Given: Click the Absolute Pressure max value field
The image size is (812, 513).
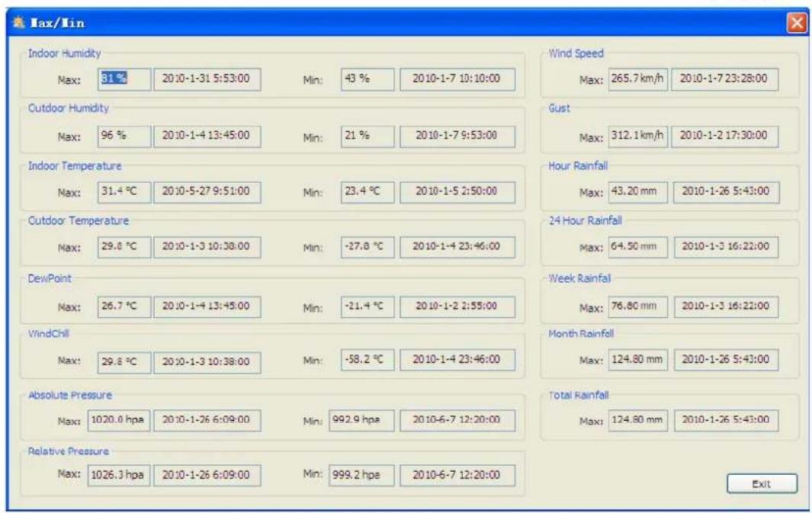Looking at the screenshot, I should click(x=117, y=419).
